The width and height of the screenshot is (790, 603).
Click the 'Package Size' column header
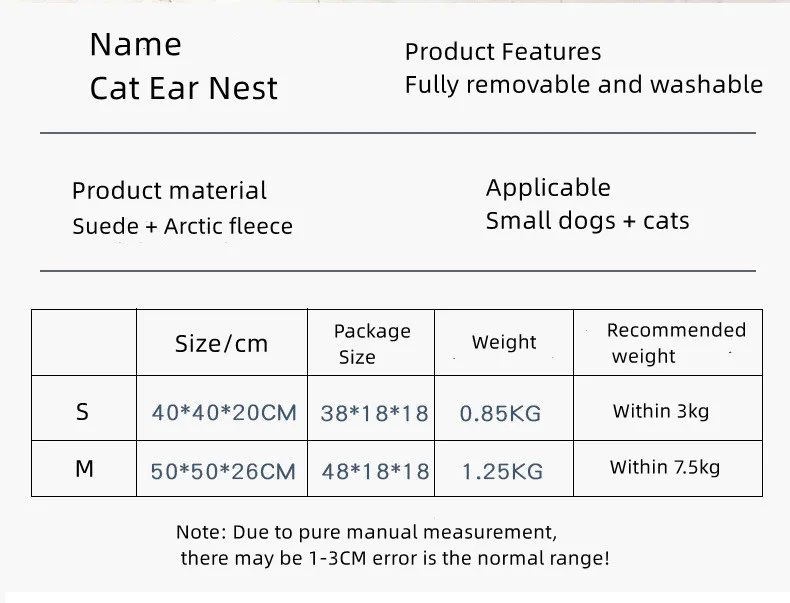point(371,343)
